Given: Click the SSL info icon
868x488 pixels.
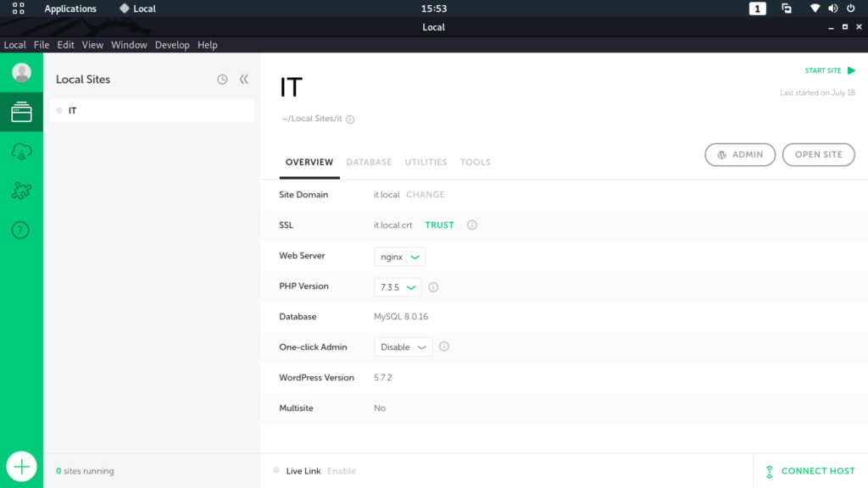Looking at the screenshot, I should [471, 225].
